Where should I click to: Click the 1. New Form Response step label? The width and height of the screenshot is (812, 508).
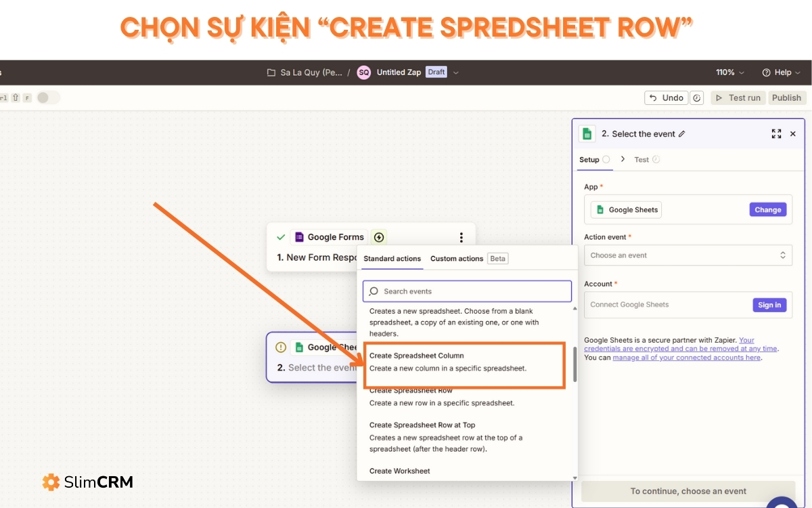[317, 257]
